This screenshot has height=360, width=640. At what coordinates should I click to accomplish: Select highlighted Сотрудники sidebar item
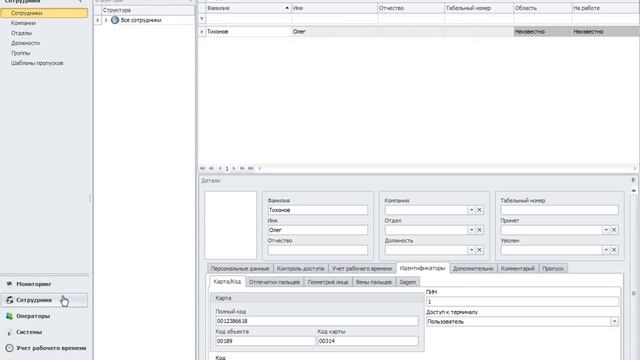(x=44, y=13)
